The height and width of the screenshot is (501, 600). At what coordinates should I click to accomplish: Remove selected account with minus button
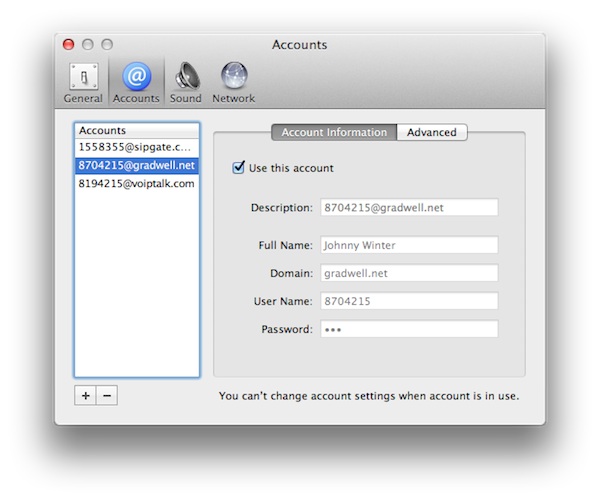(107, 395)
